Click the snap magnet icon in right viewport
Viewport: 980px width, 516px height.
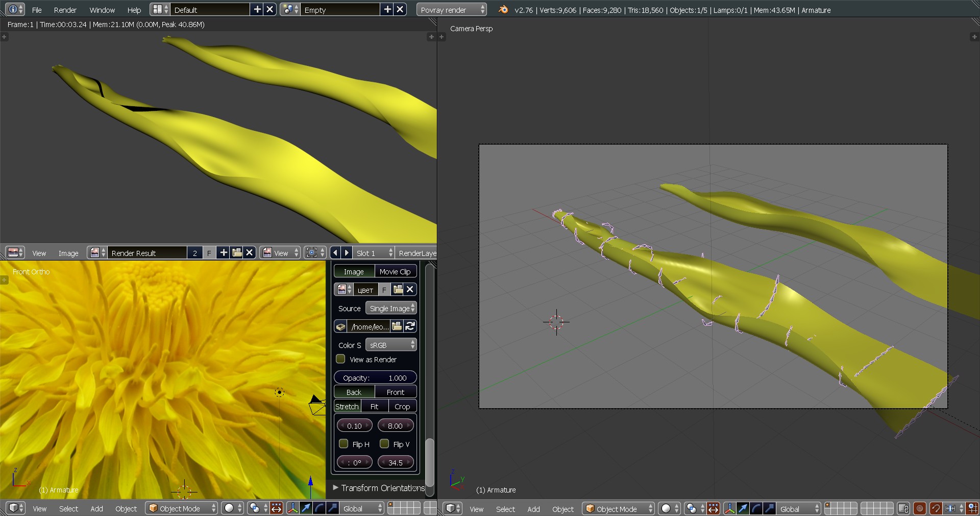[x=936, y=508]
